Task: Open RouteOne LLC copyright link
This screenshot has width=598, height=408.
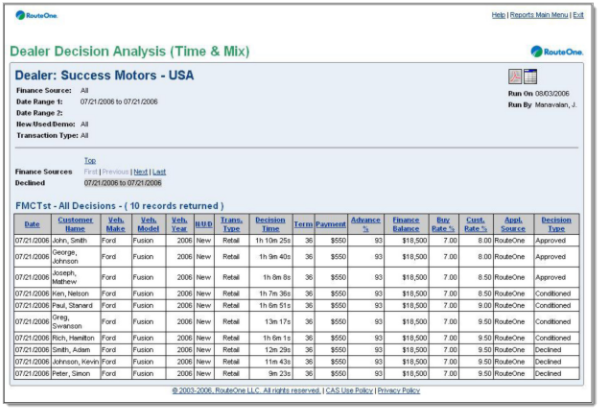Action: point(246,390)
